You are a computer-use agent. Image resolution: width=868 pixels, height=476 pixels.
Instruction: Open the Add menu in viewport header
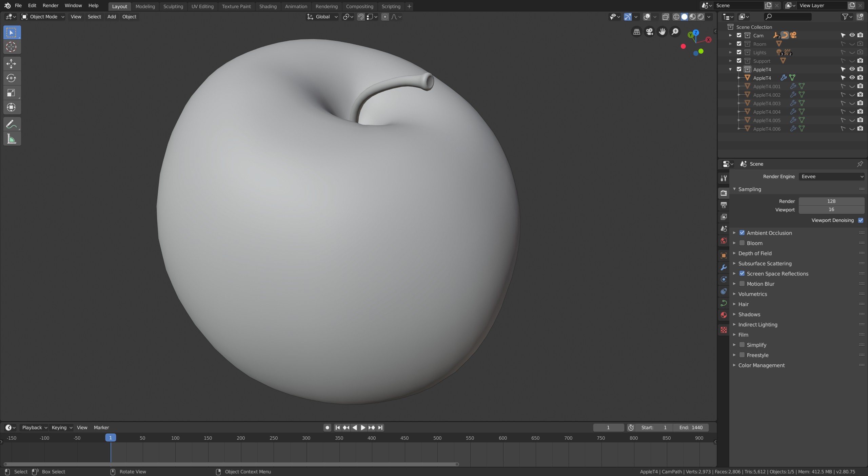click(112, 17)
